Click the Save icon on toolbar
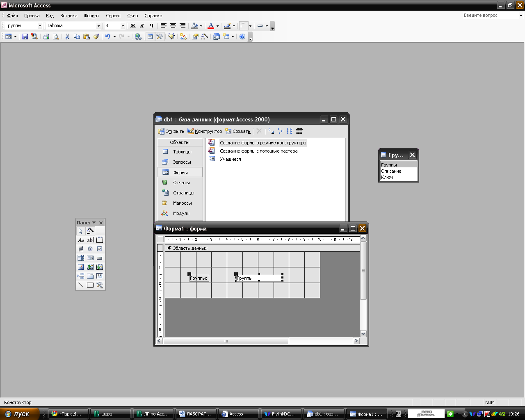The height and width of the screenshot is (420, 525). [x=25, y=37]
